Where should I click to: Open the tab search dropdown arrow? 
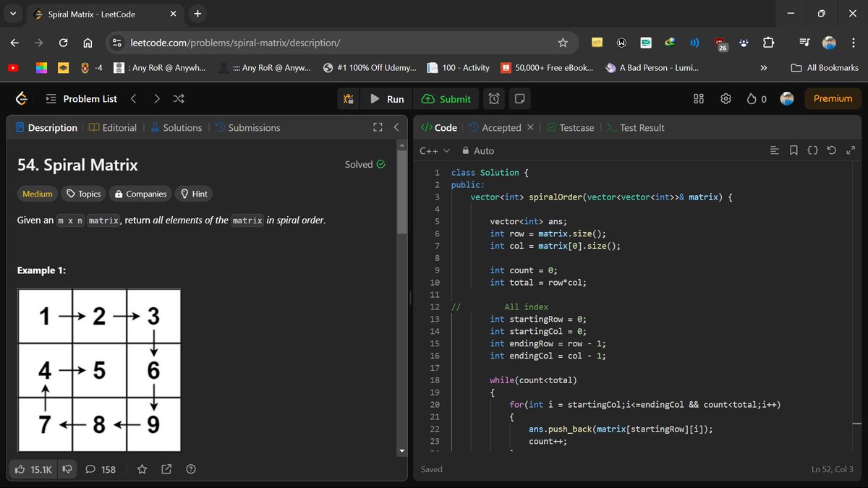[x=13, y=14]
